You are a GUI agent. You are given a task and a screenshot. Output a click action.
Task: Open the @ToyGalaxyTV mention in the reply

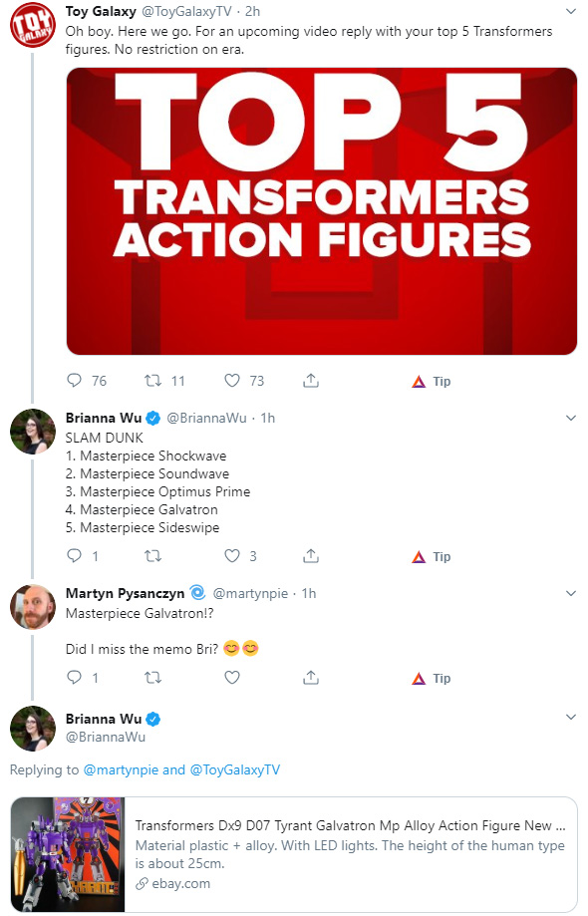[x=235, y=769]
